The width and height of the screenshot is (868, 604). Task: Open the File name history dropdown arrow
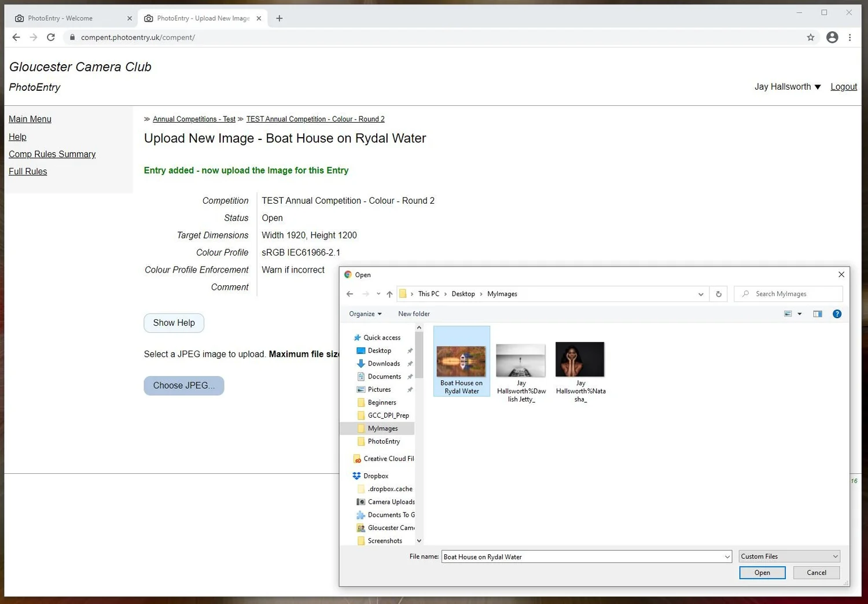[727, 557]
